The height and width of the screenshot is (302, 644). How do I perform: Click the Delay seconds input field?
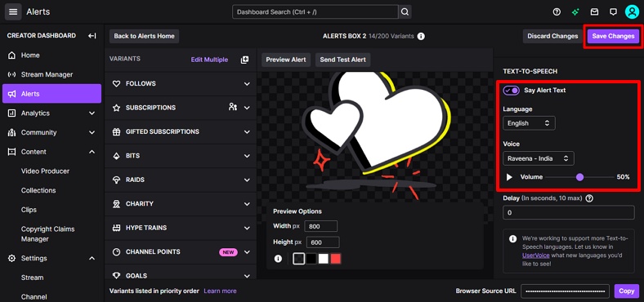pyautogui.click(x=569, y=212)
